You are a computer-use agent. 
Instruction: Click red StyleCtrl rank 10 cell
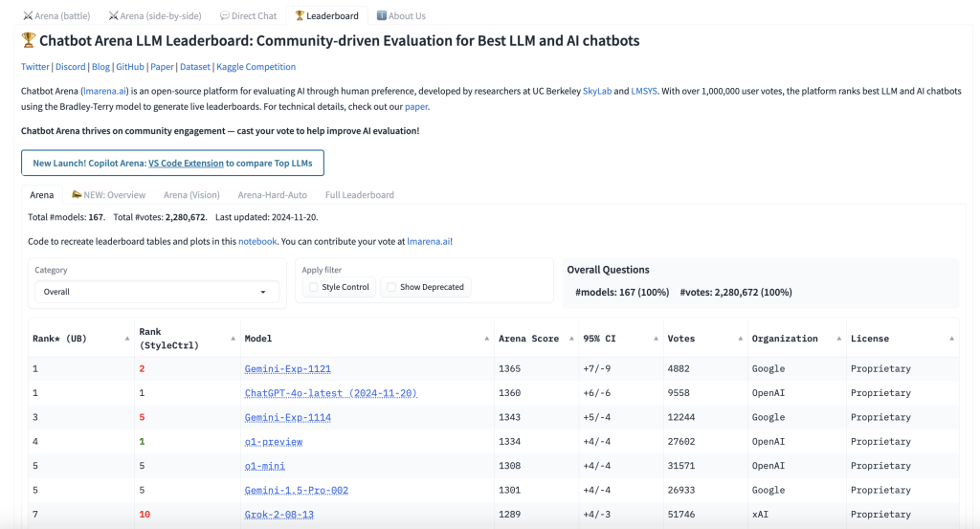[x=145, y=515]
